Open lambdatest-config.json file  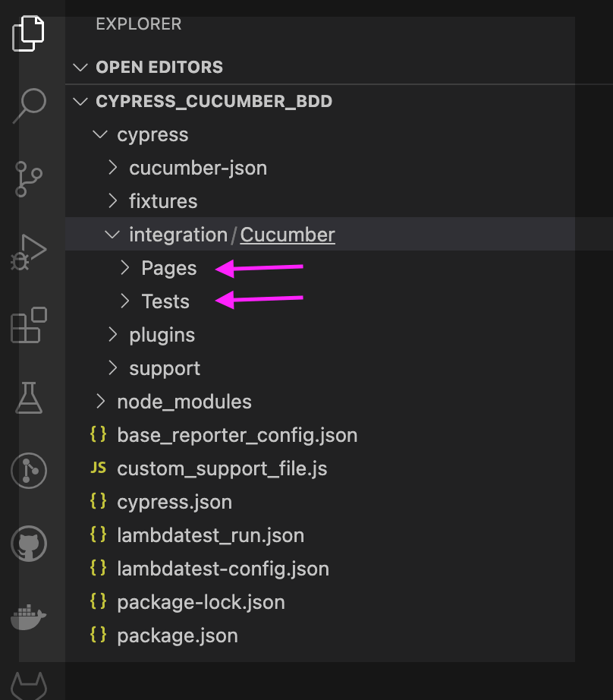pyautogui.click(x=222, y=569)
